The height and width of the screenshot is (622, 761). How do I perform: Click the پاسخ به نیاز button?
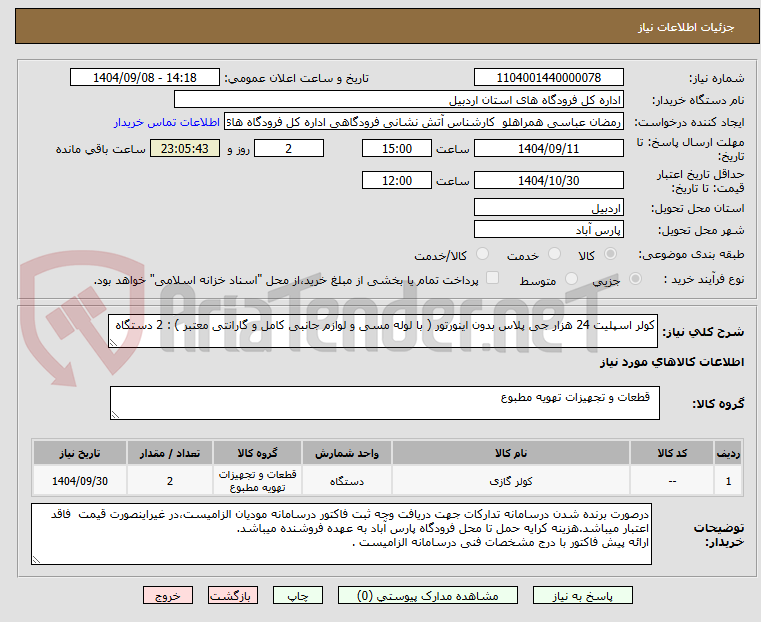click(x=582, y=596)
